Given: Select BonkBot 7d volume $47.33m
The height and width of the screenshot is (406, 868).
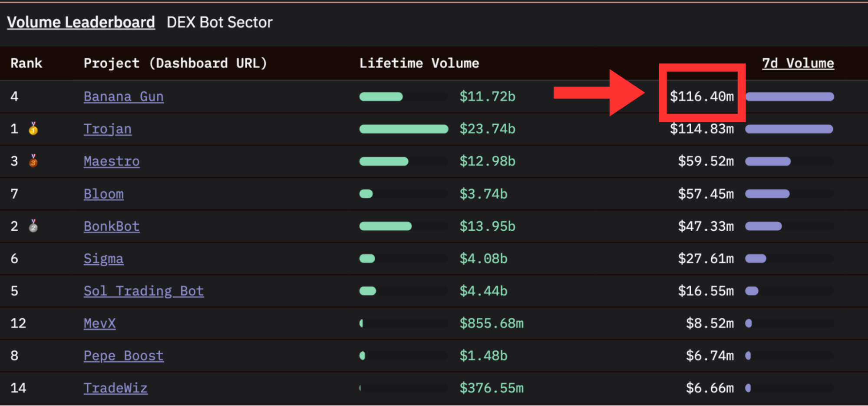Looking at the screenshot, I should point(706,226).
